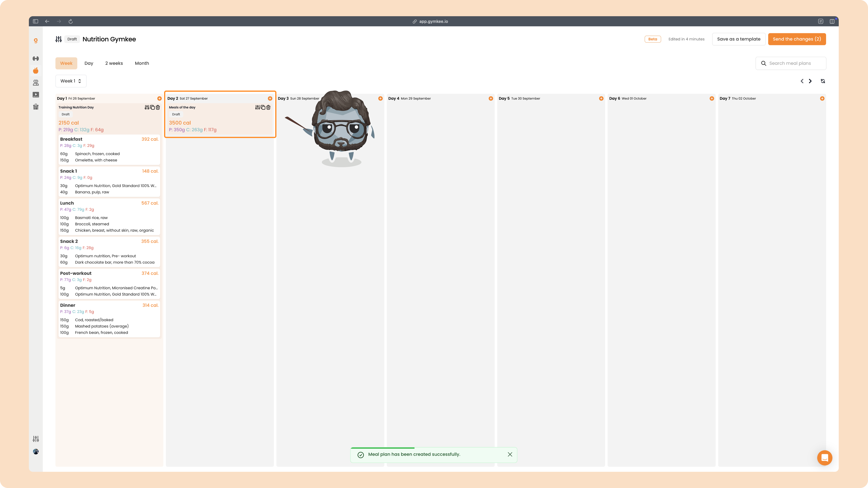Click the app.gymkee.io address bar

pos(430,21)
